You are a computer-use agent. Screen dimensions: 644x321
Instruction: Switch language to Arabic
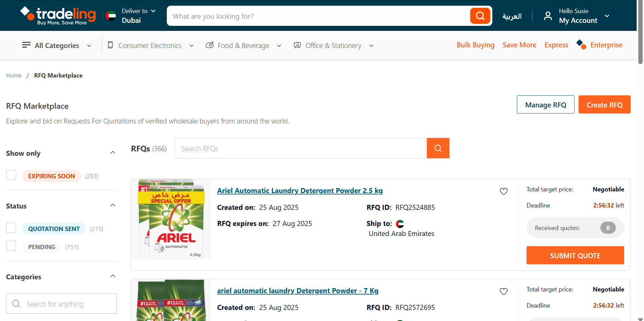pos(512,16)
